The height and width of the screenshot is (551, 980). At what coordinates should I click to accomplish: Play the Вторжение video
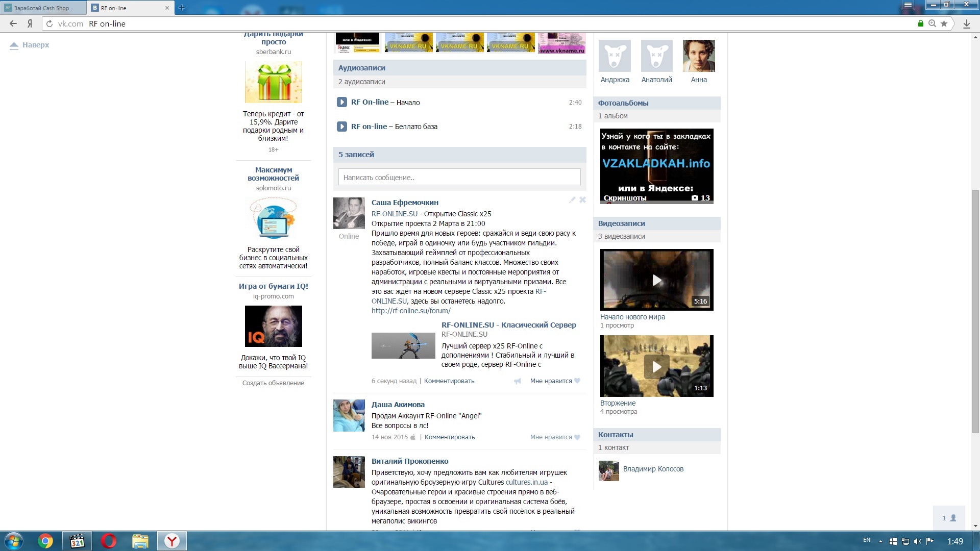click(656, 366)
